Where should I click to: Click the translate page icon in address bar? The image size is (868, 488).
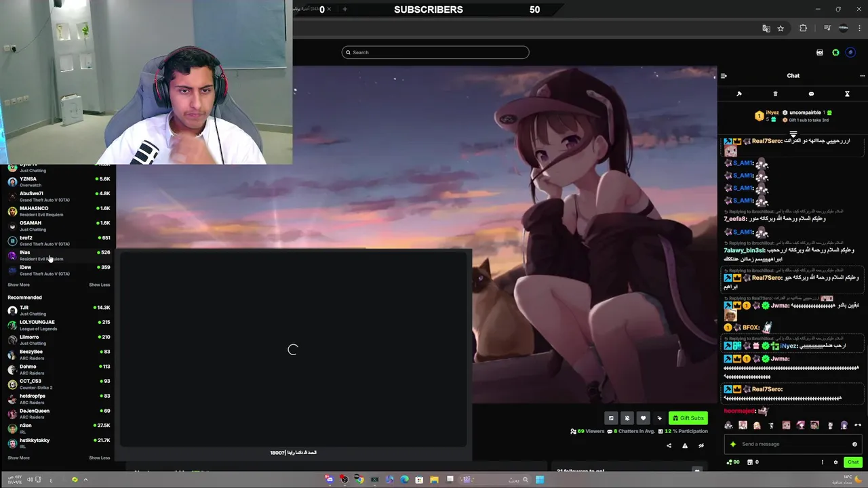[x=766, y=28]
